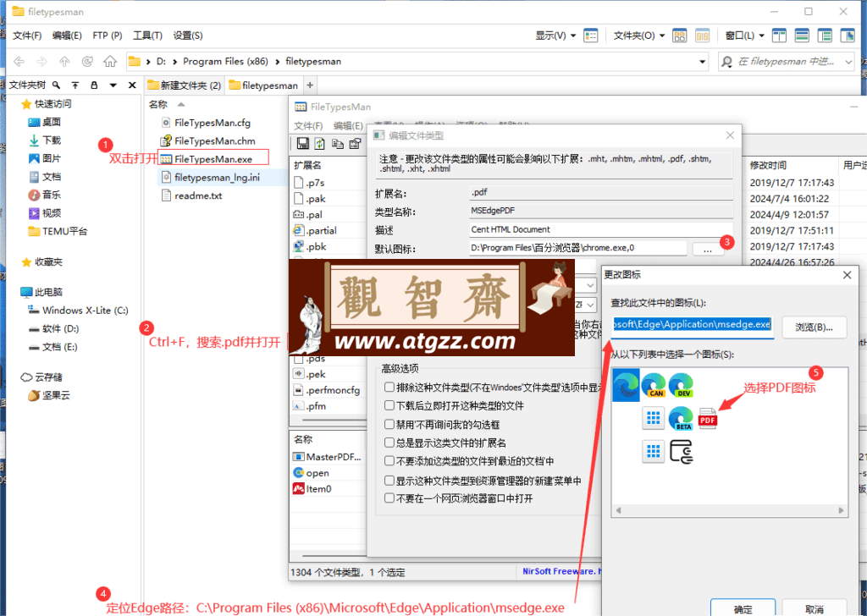
Task: Click the save icon in FileTypesMan toolbar
Action: click(x=302, y=144)
